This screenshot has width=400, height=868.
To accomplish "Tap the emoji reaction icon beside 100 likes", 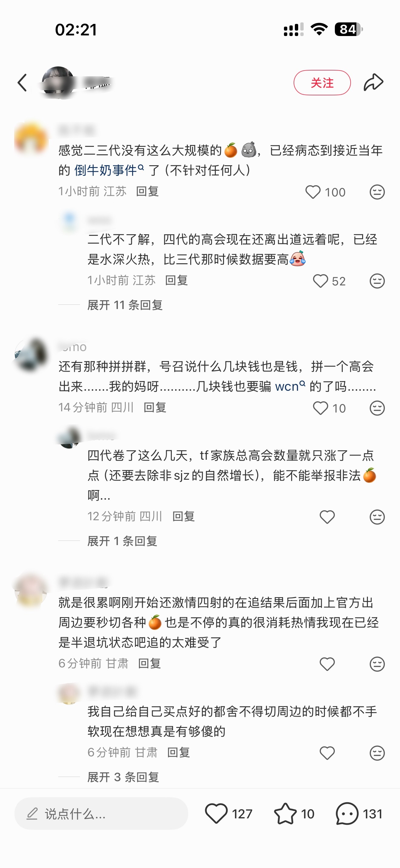I will pos(377,192).
